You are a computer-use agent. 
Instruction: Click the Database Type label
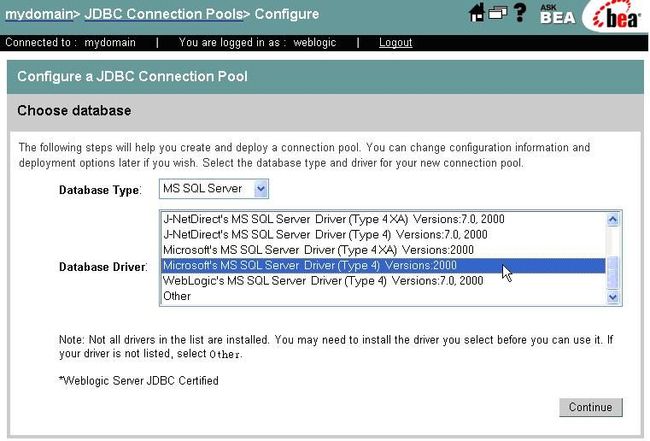pos(100,190)
